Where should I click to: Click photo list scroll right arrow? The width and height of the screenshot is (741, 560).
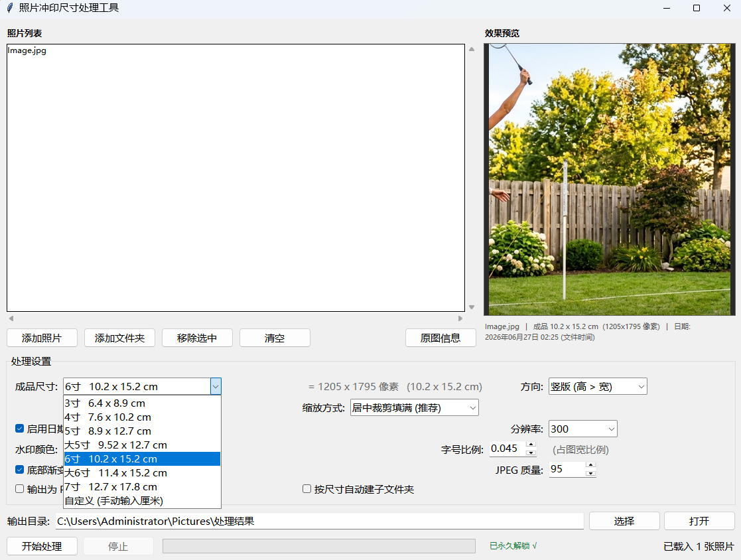point(460,318)
